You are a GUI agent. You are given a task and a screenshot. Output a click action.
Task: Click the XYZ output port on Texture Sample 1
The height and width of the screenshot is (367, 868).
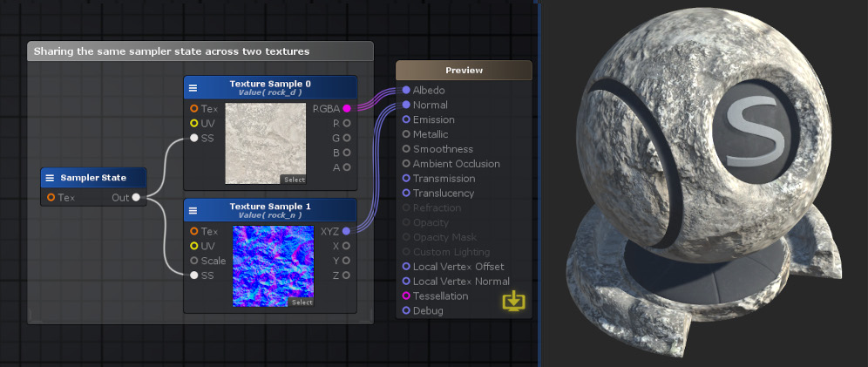(x=347, y=231)
